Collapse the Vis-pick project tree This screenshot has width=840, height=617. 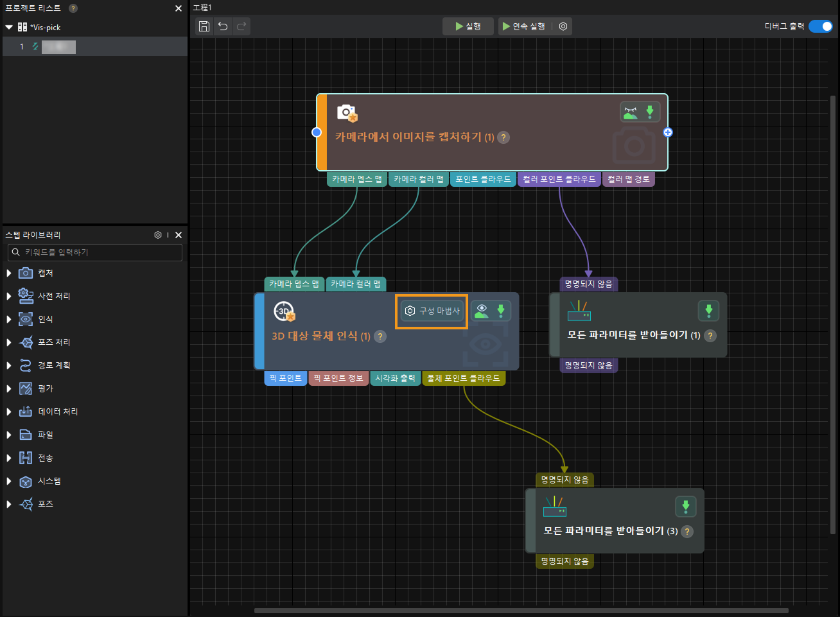coord(9,28)
